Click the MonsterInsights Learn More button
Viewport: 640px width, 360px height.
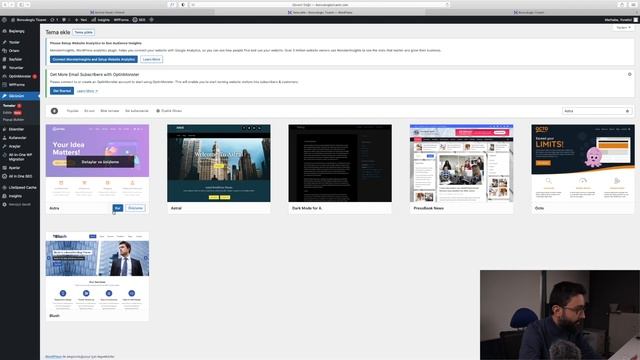point(151,59)
